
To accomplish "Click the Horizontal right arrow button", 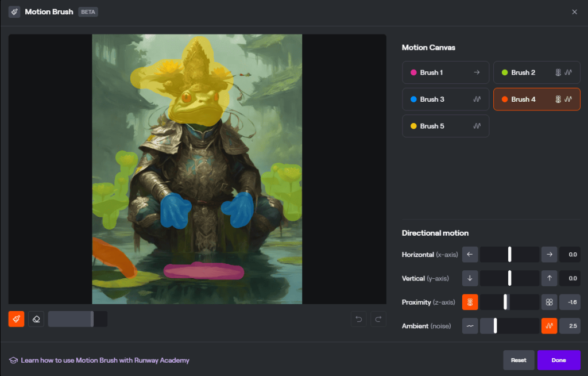I will (550, 254).
